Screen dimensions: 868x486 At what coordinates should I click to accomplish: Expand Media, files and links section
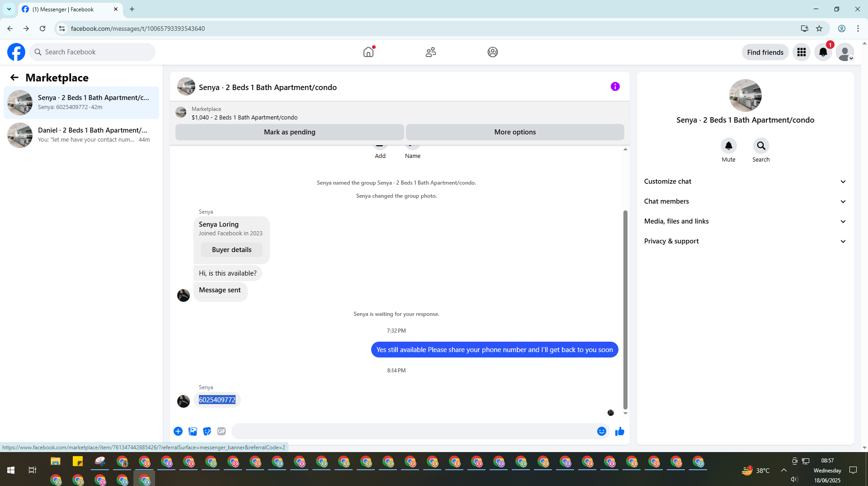click(745, 221)
